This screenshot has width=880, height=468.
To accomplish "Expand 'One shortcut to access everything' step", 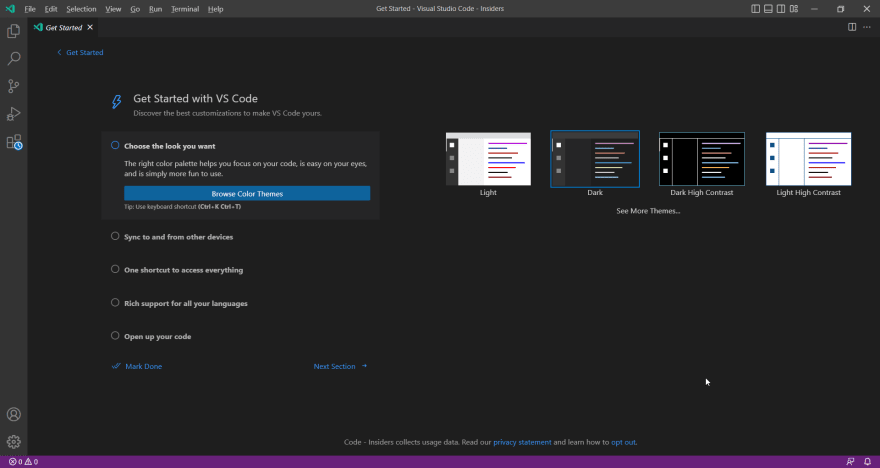I will (184, 270).
